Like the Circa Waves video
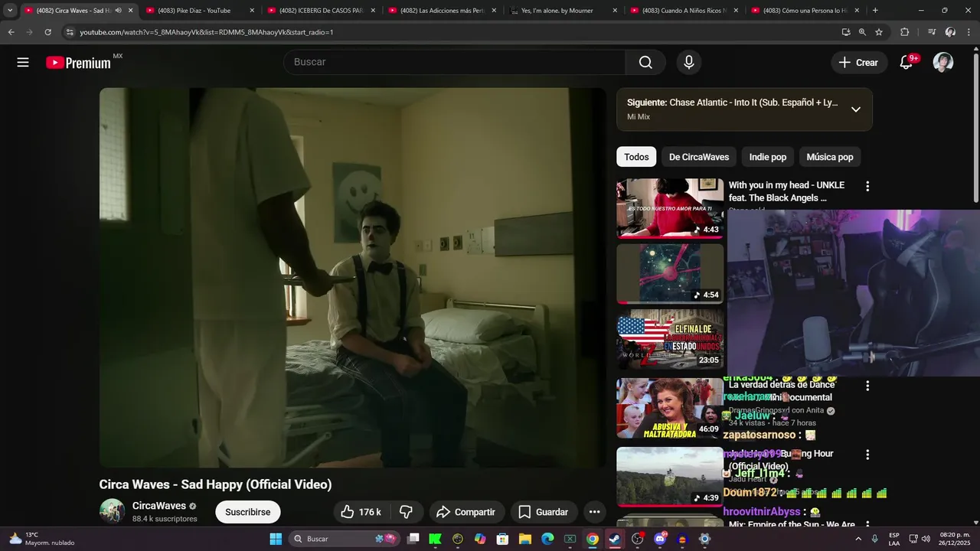The height and width of the screenshot is (551, 980). (363, 512)
